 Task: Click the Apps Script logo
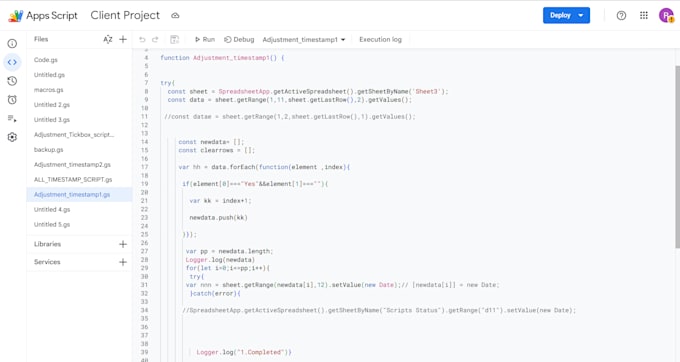tap(16, 16)
